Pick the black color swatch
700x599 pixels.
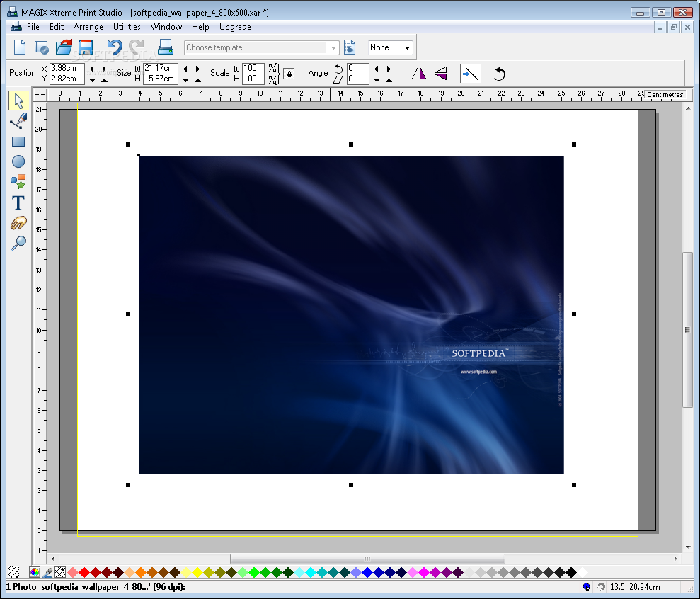(x=571, y=572)
